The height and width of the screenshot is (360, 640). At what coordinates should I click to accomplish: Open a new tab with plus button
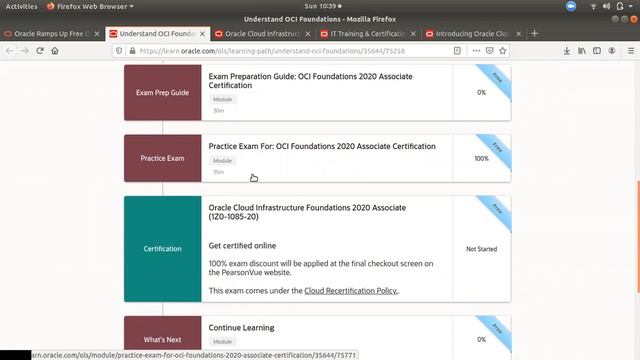tap(534, 33)
